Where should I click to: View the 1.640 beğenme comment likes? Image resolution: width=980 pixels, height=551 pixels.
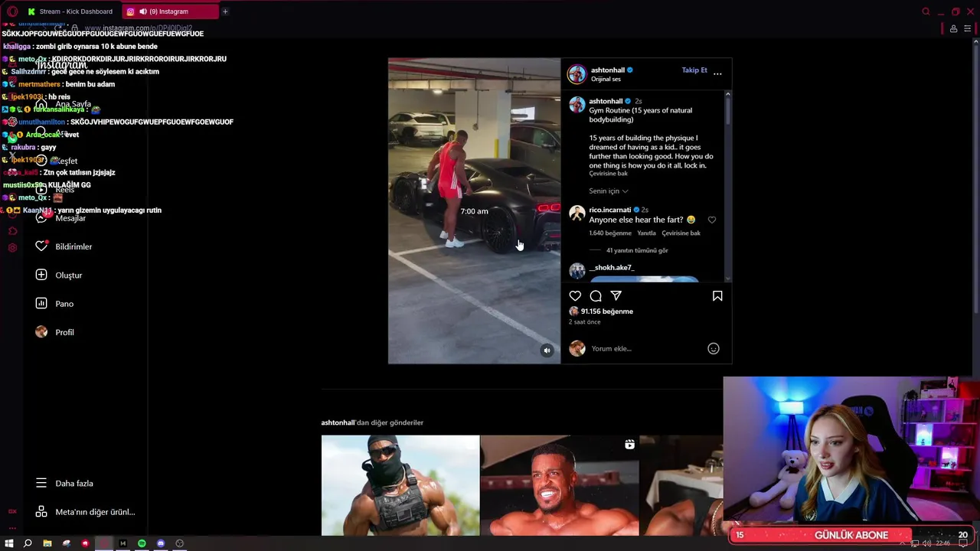(610, 233)
